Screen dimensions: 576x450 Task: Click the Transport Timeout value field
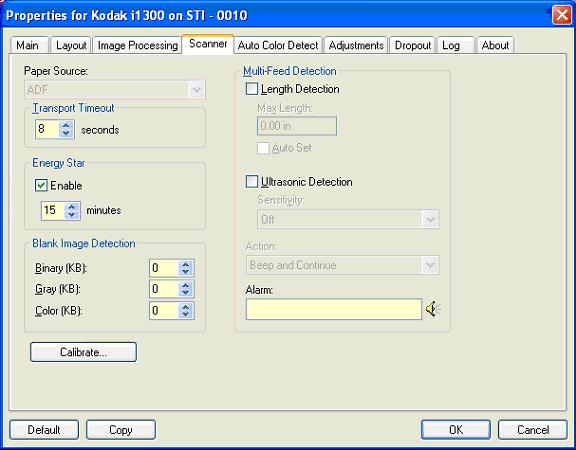click(x=47, y=129)
